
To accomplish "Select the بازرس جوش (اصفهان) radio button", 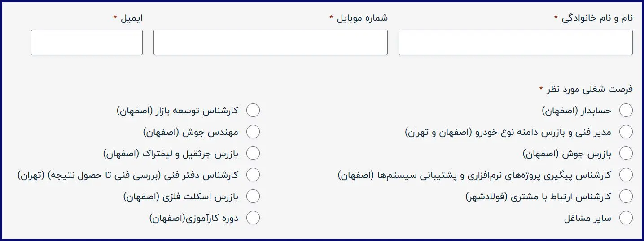I will [x=626, y=153].
